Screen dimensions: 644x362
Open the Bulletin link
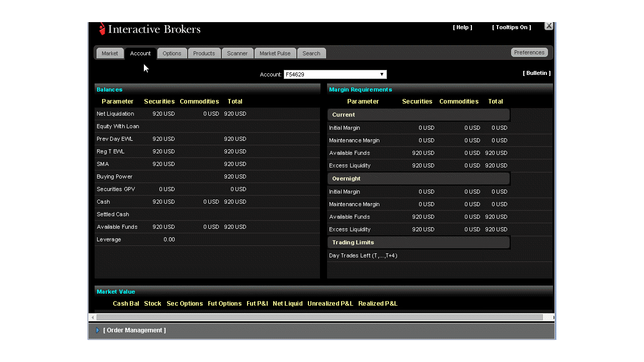(536, 73)
